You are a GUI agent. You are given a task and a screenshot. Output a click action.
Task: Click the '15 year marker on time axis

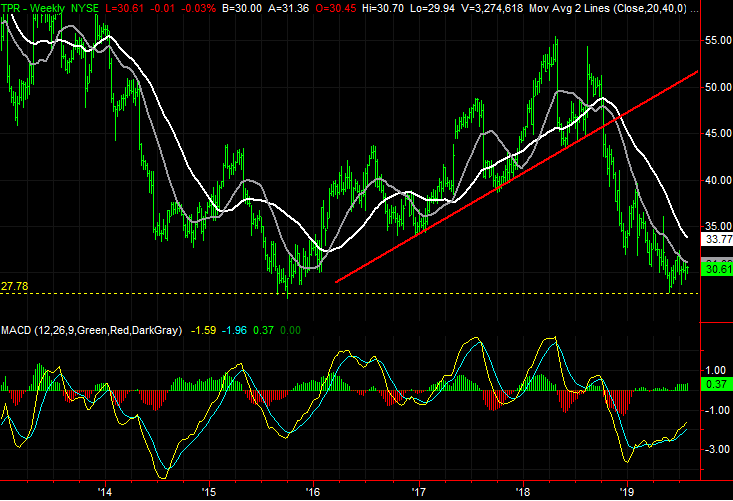point(209,492)
